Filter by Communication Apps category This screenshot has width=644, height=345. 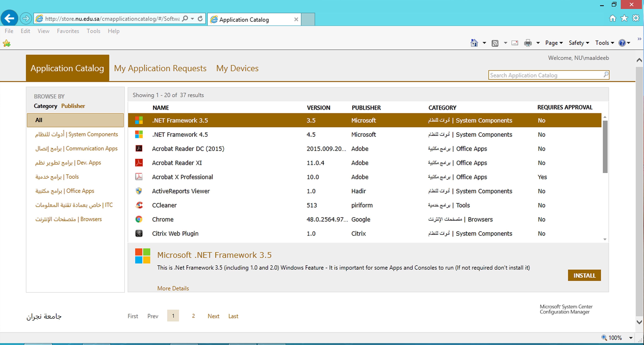(76, 149)
